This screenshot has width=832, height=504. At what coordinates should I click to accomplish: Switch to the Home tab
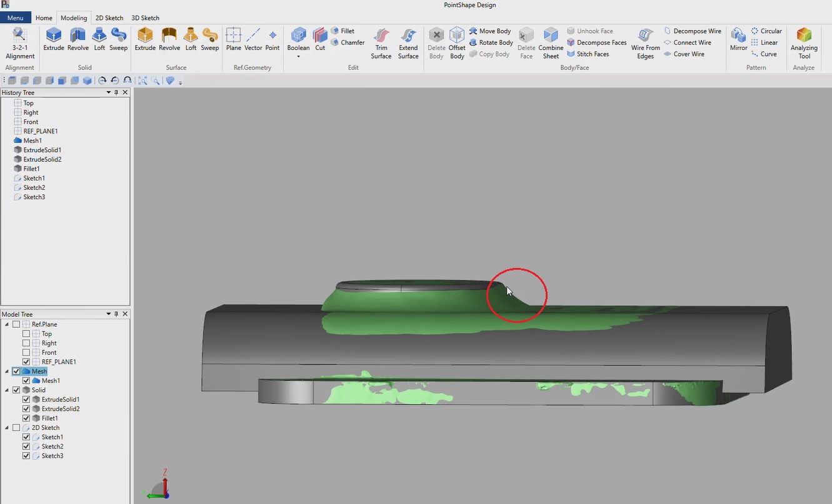(44, 18)
